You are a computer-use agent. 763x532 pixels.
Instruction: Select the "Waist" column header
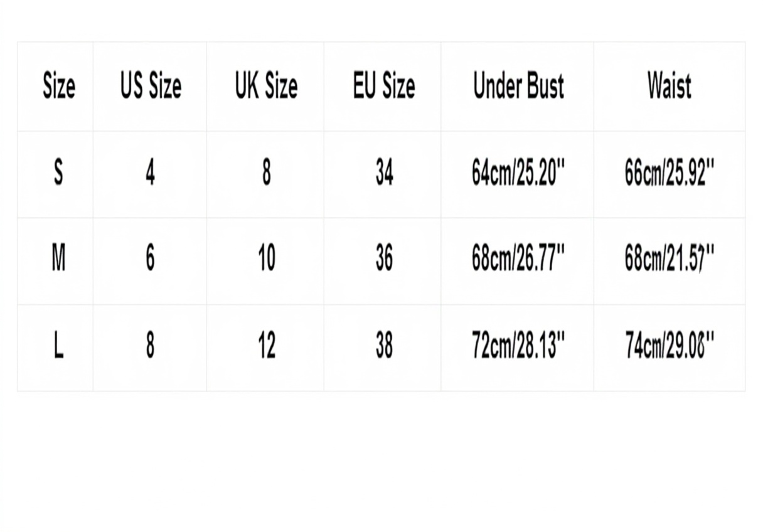tap(670, 86)
